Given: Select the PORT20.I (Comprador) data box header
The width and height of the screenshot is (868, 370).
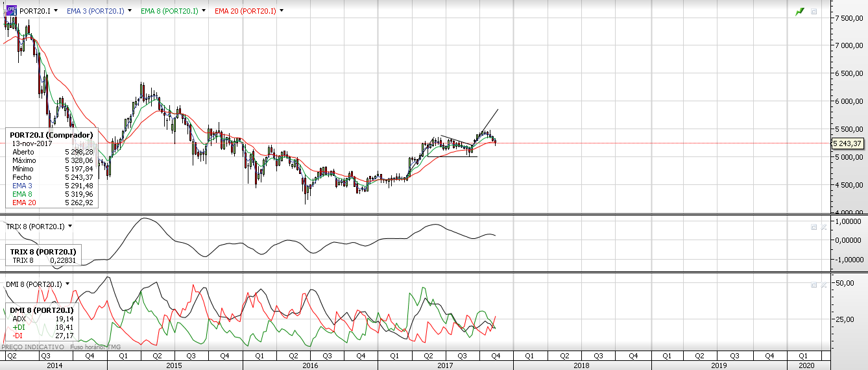Looking at the screenshot, I should point(51,135).
